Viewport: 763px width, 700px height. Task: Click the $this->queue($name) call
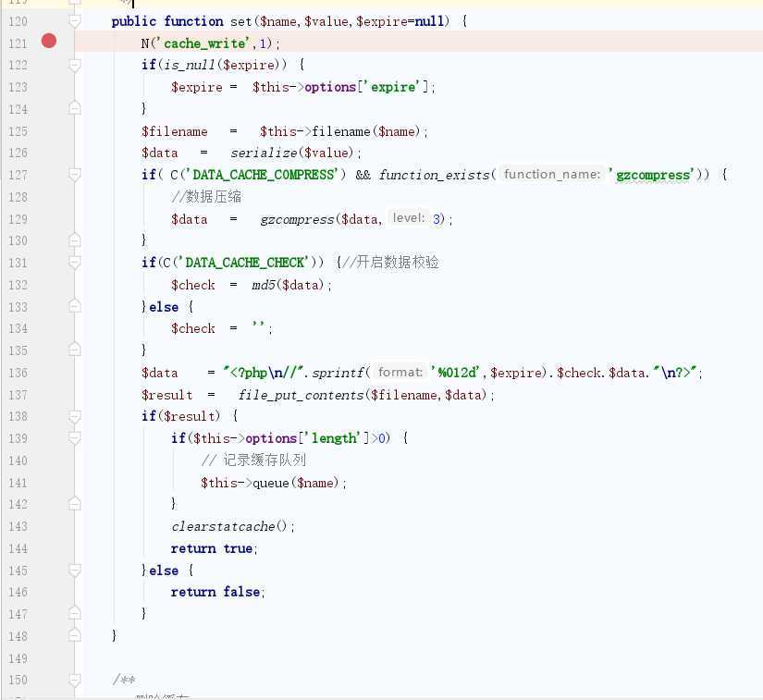point(269,483)
